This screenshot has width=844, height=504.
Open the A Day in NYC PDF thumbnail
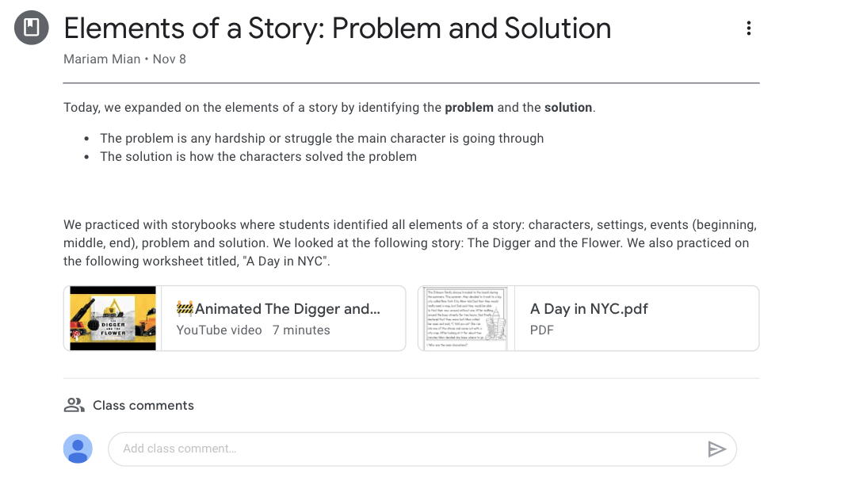465,318
